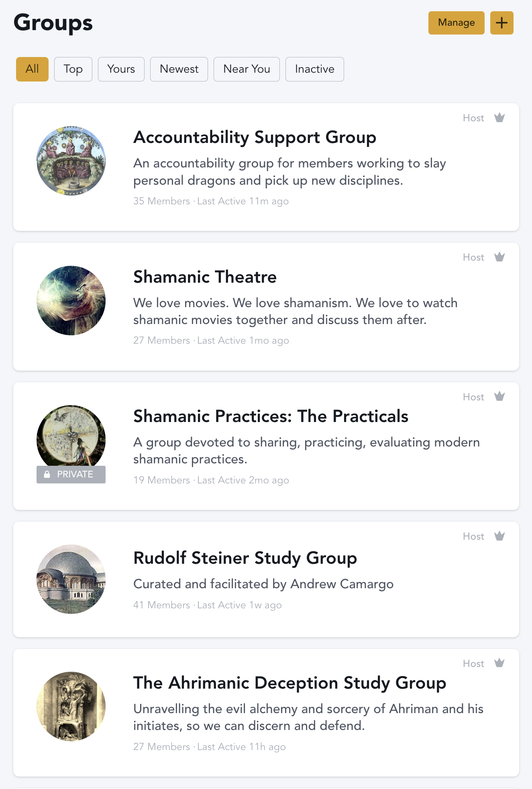
Task: Open the Shamanic Theatre group title
Action: (205, 277)
